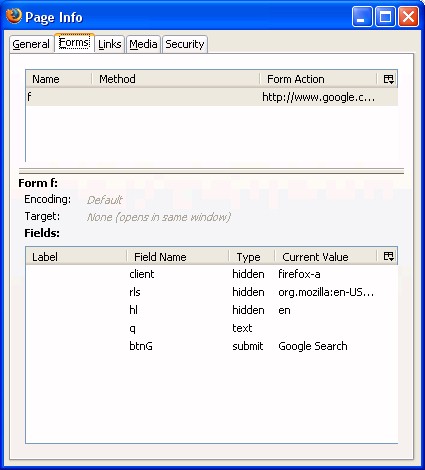
Task: Click the en value cell
Action: (x=284, y=310)
